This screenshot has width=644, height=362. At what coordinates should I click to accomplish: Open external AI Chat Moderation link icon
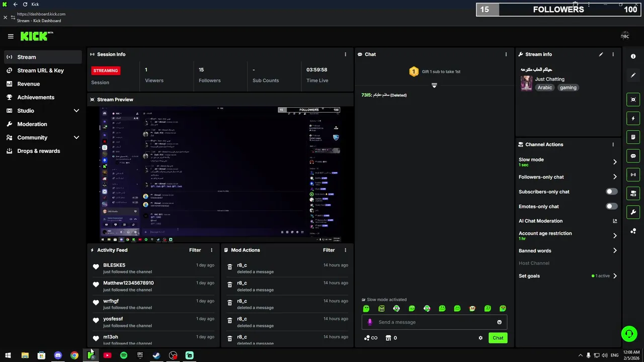[x=614, y=221]
